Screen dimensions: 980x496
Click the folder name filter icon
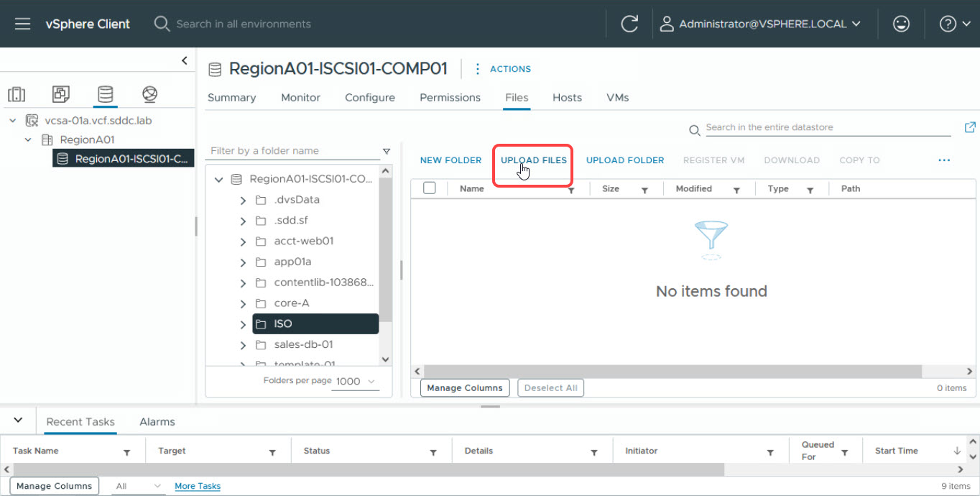387,151
